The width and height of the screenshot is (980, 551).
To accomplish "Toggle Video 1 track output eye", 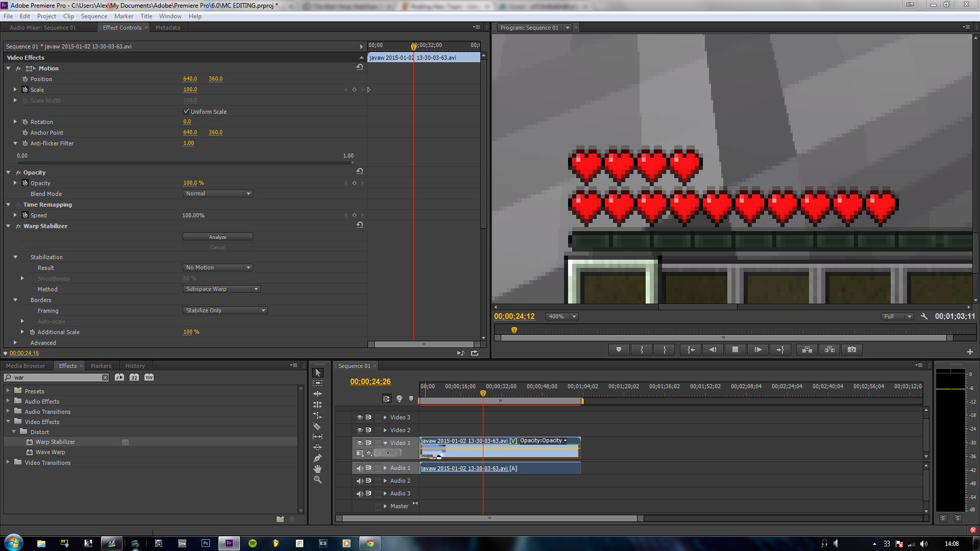I will click(360, 443).
